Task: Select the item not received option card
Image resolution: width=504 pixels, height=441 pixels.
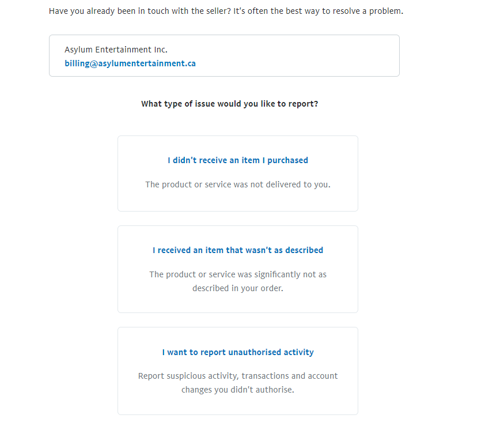Action: tap(238, 174)
